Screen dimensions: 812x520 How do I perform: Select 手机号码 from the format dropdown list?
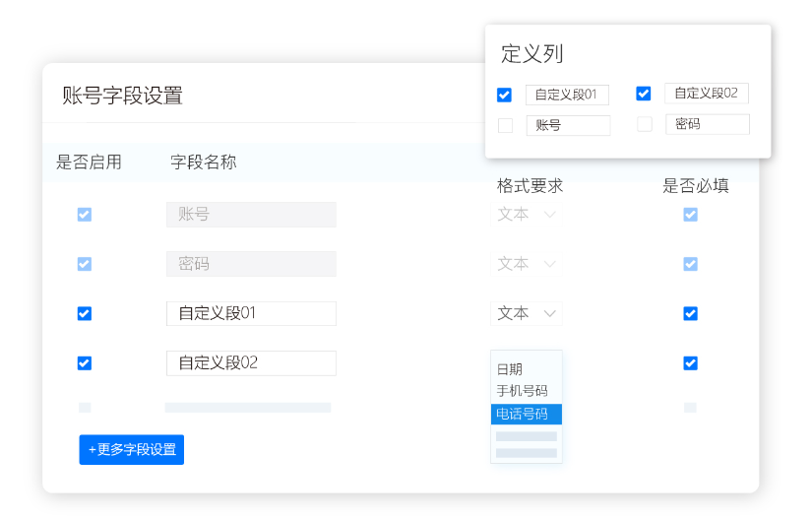click(x=522, y=391)
